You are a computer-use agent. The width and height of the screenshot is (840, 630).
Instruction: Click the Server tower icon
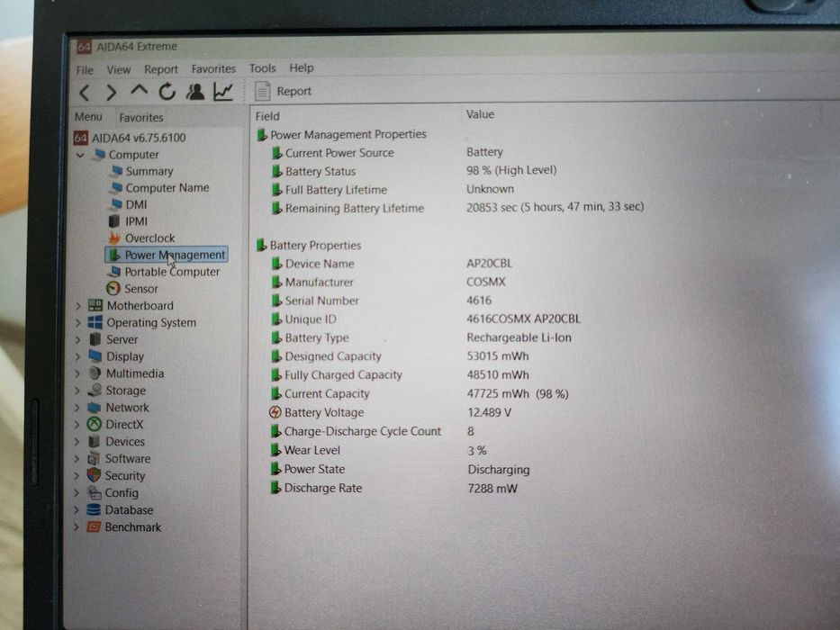coord(95,339)
